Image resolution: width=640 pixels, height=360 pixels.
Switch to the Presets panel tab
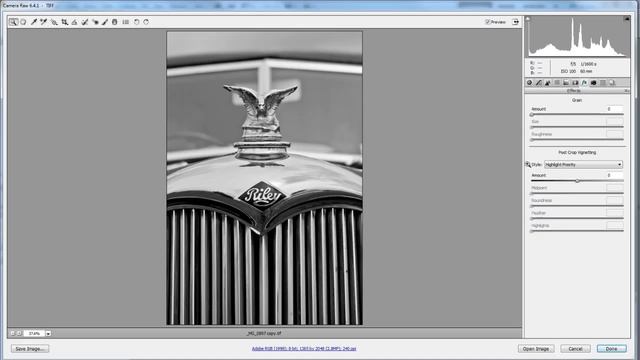tap(603, 82)
